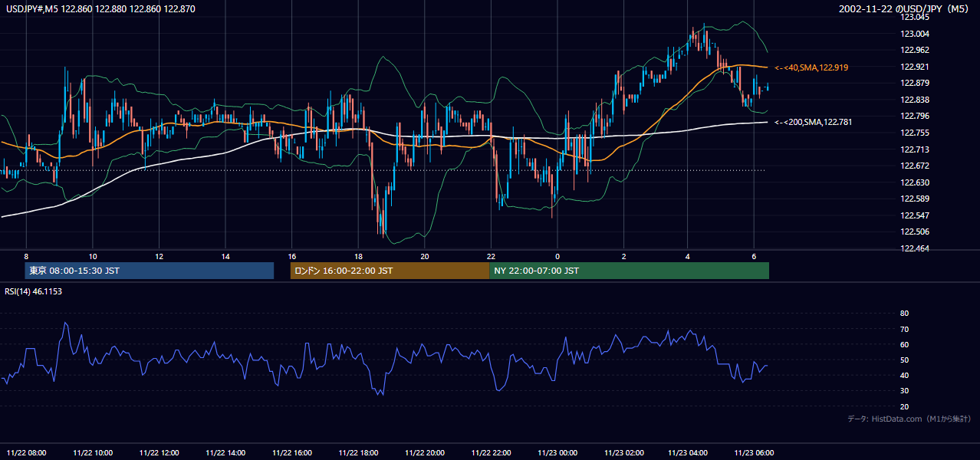Click hour tick 18 under price chart

(x=358, y=256)
